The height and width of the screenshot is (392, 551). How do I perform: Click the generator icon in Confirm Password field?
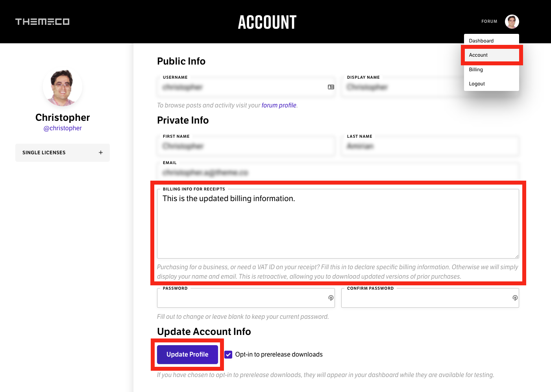click(515, 298)
